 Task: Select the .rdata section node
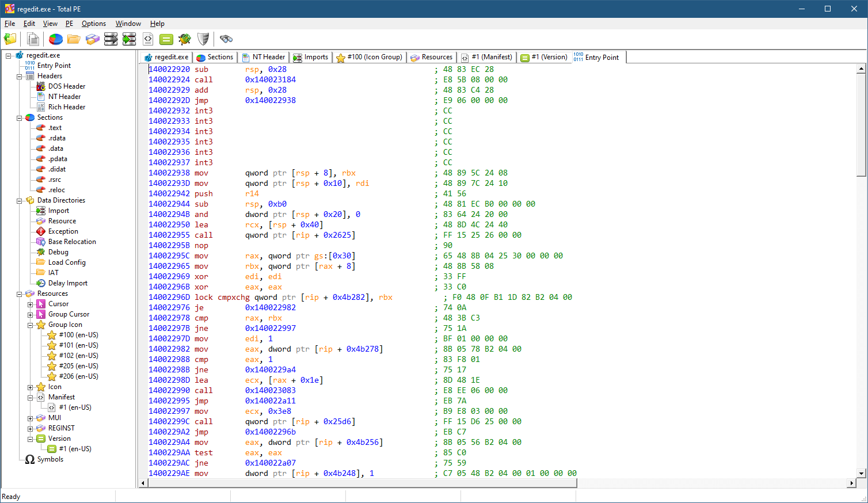click(57, 138)
